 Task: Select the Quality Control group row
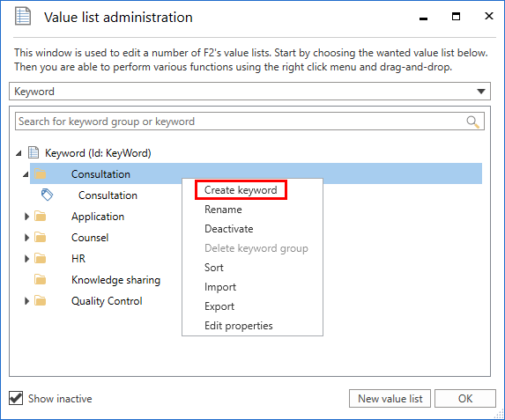coord(107,301)
